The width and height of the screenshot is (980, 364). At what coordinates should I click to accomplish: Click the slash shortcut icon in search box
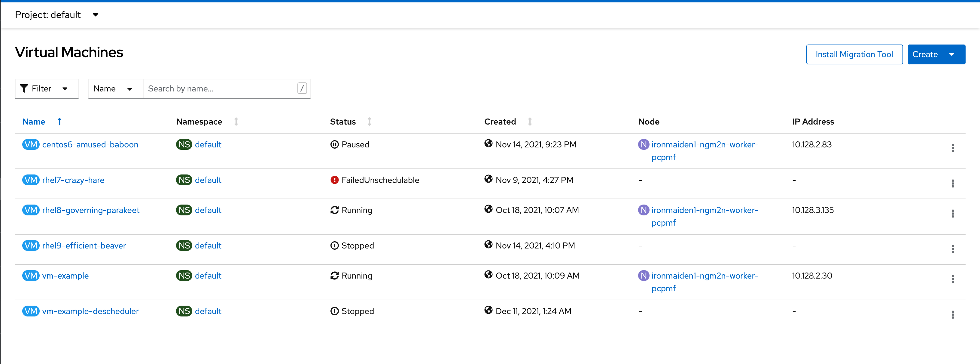(x=302, y=88)
